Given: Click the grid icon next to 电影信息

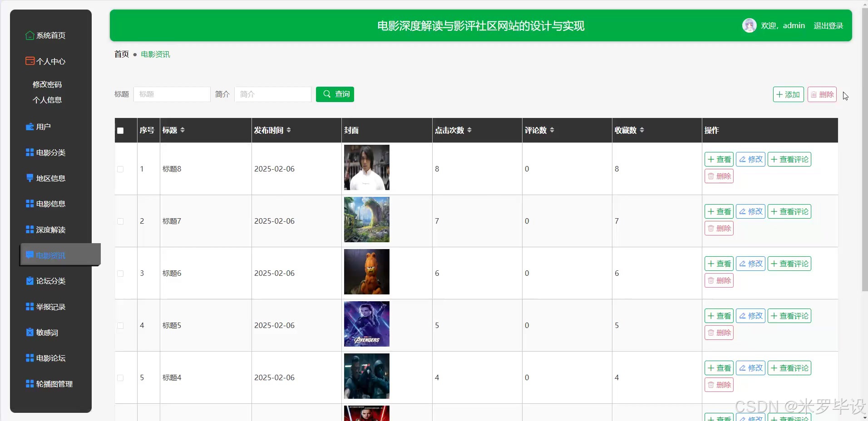Looking at the screenshot, I should (30, 204).
